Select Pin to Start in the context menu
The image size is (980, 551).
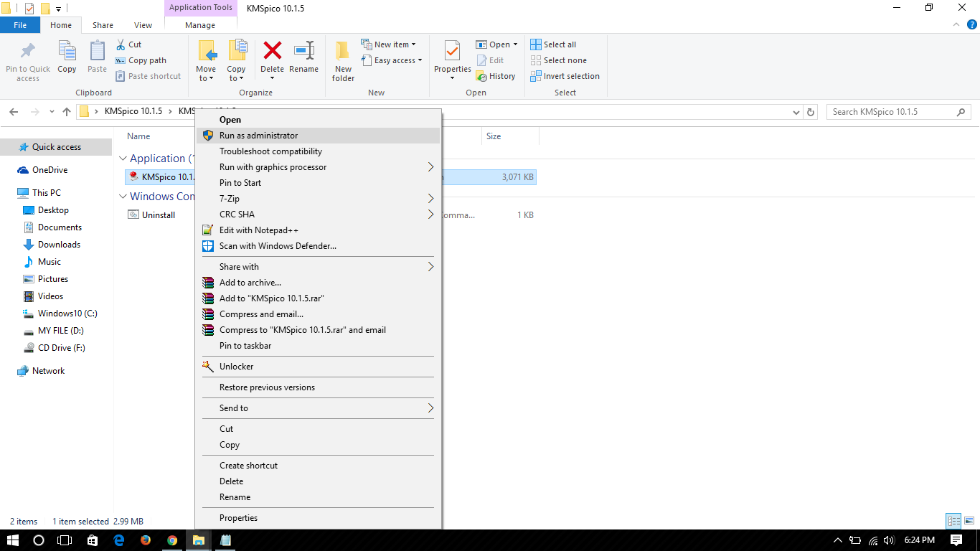[239, 182]
